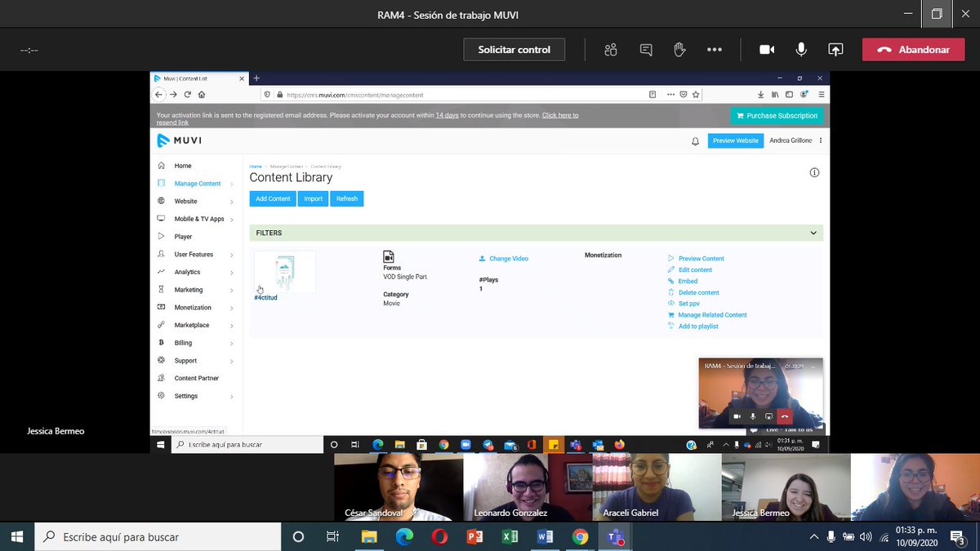The width and height of the screenshot is (980, 551).
Task: Click red hang-up icon in small Teams popup
Action: point(785,416)
